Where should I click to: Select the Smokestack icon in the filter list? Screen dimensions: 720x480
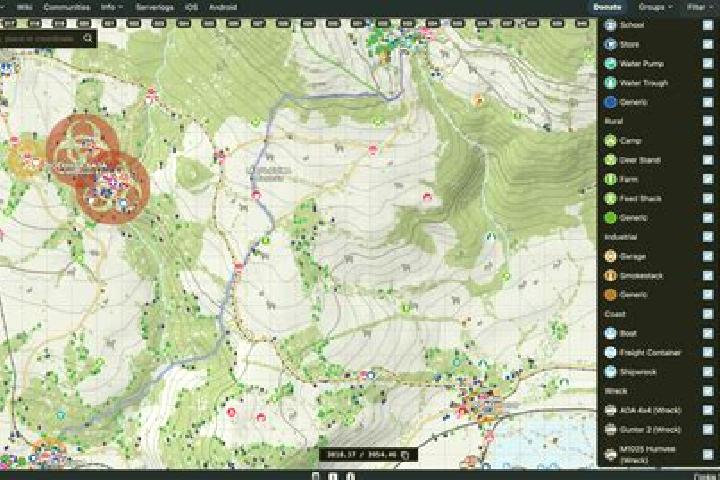tap(610, 276)
